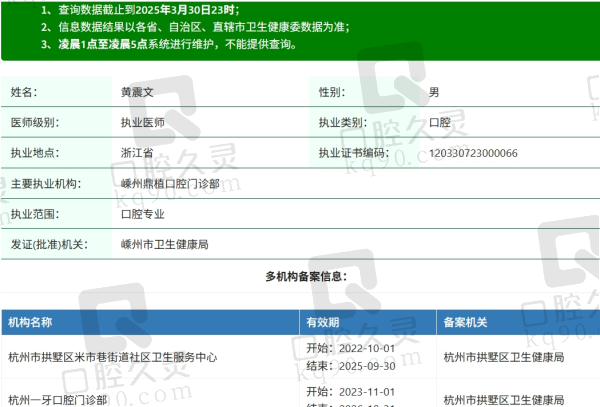
Task: Click the name value 黄震文
Action: pos(137,92)
